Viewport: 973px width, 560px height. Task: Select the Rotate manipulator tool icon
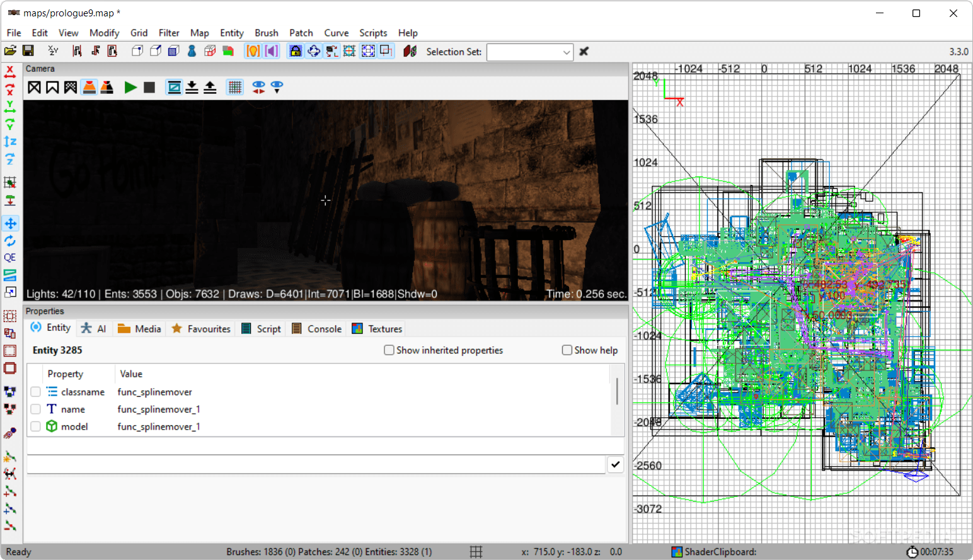(x=10, y=241)
